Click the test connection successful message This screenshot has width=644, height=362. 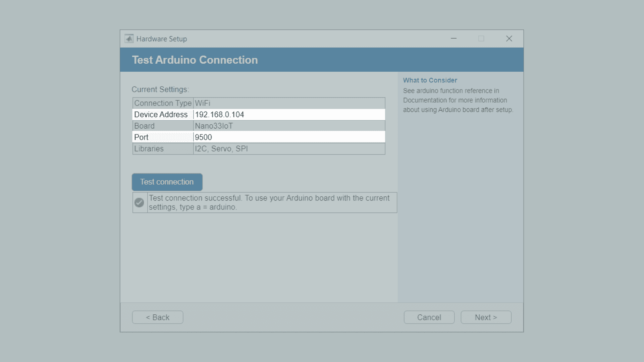coord(269,202)
